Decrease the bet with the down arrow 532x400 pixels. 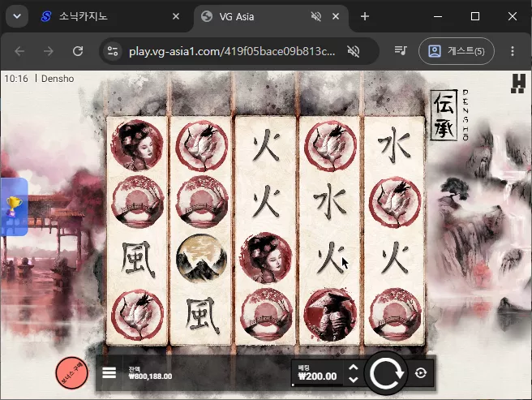click(354, 379)
